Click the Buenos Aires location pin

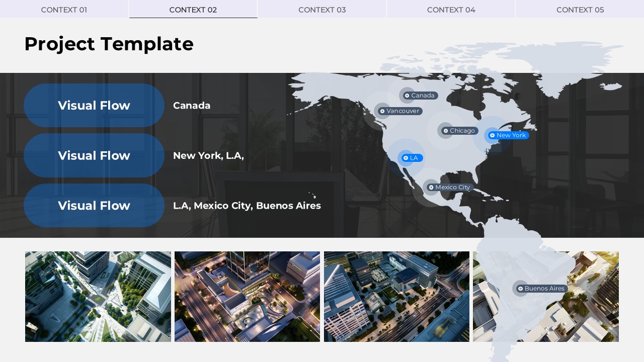(521, 289)
